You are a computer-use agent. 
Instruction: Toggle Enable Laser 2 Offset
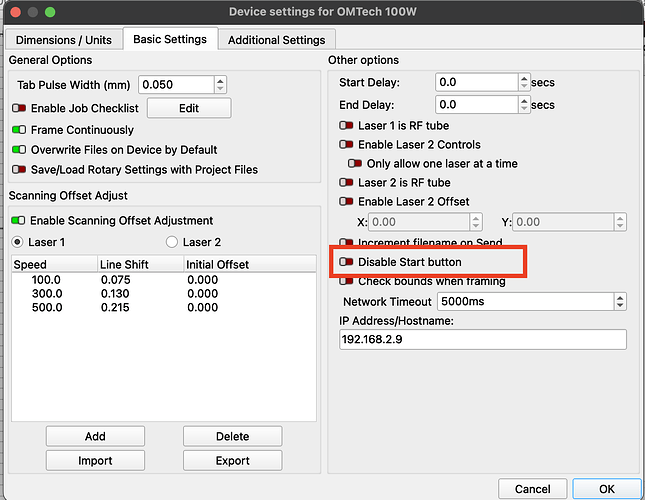(346, 201)
